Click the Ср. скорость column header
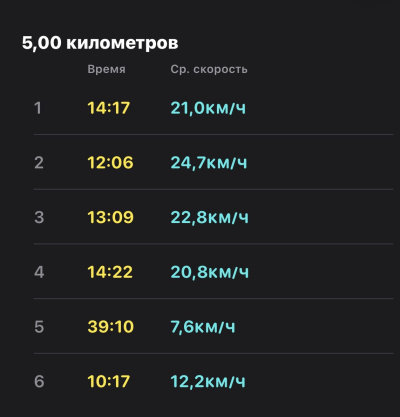The image size is (400, 417). point(209,69)
